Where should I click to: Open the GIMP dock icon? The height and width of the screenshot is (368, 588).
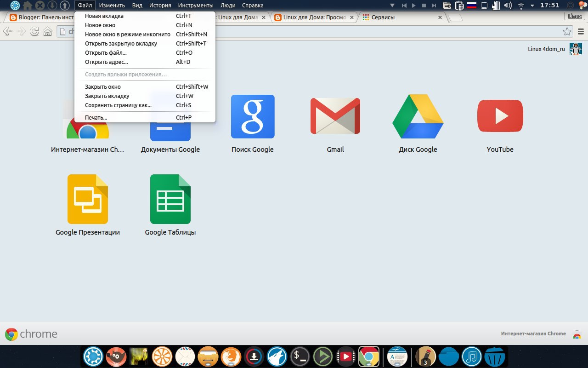pos(116,356)
